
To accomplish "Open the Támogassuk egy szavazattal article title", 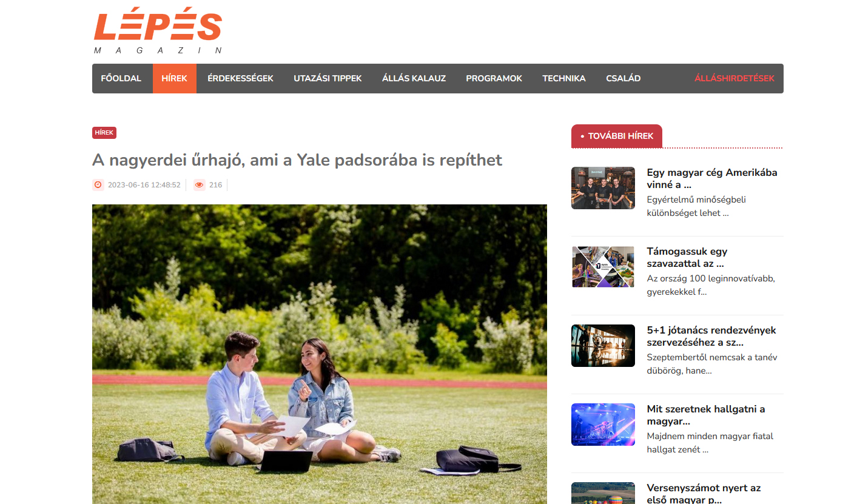I will point(687,257).
